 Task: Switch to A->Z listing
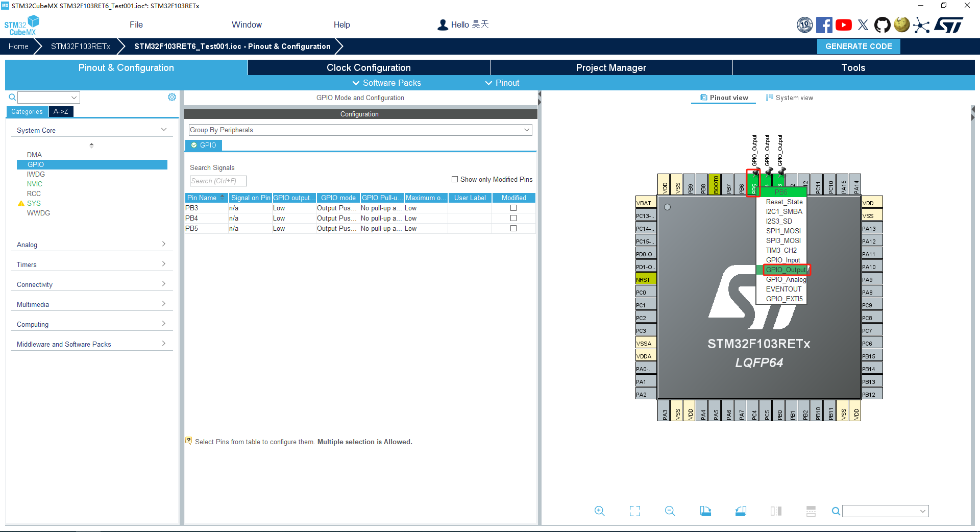click(x=61, y=111)
